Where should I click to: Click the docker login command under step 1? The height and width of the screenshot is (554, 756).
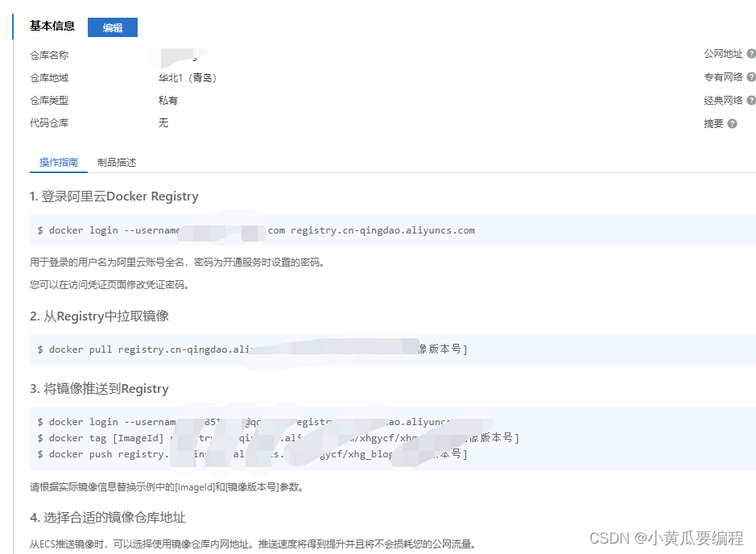(x=256, y=230)
